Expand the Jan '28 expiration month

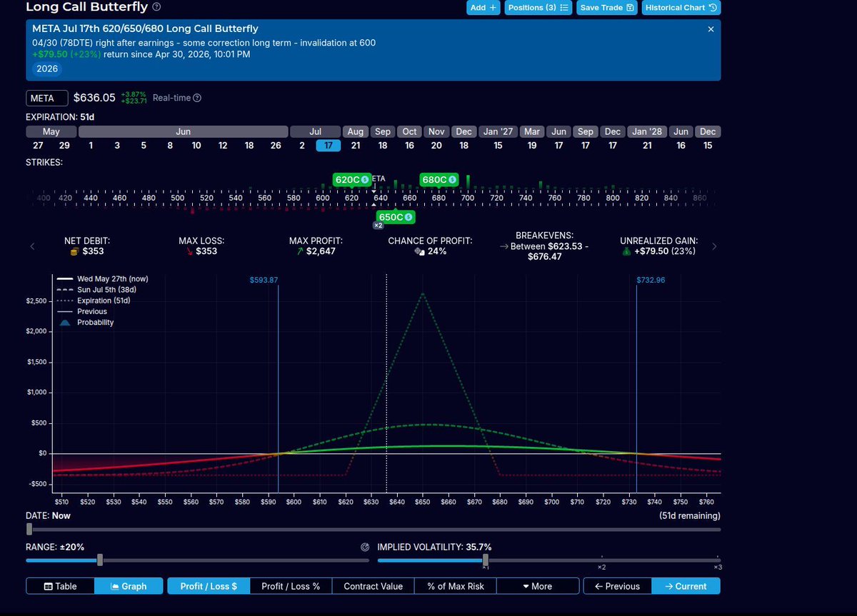(647, 131)
